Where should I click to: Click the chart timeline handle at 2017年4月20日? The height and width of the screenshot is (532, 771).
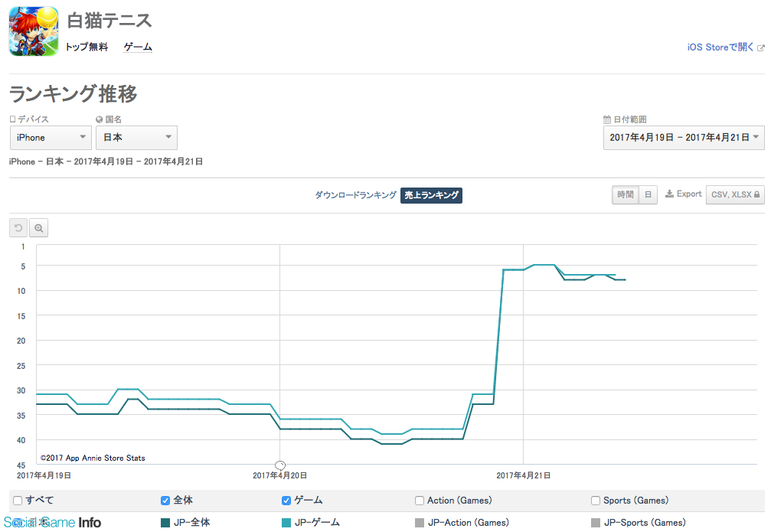point(279,465)
